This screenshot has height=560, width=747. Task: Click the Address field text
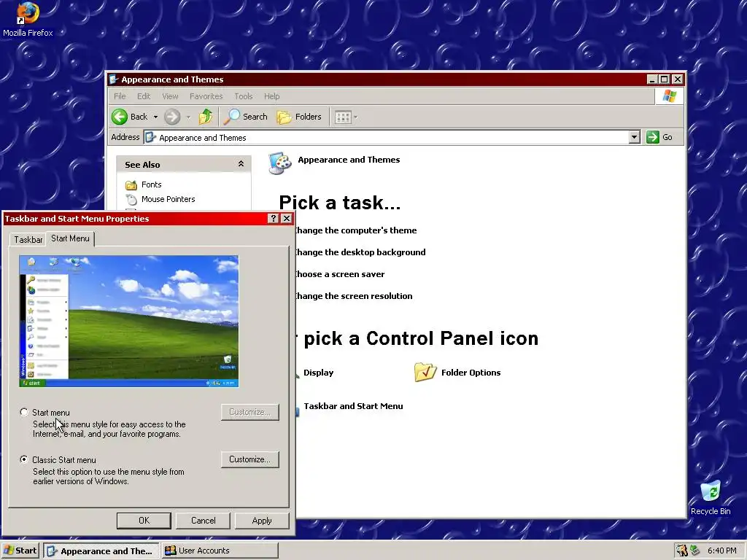point(203,138)
